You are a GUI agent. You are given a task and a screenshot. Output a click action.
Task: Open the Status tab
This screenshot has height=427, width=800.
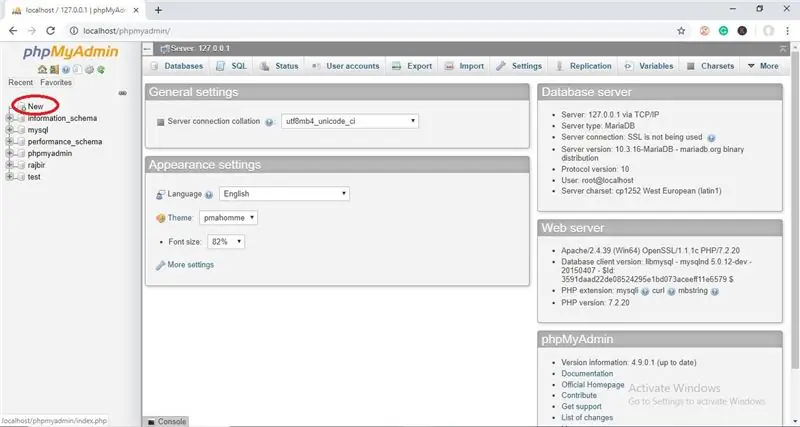click(279, 66)
